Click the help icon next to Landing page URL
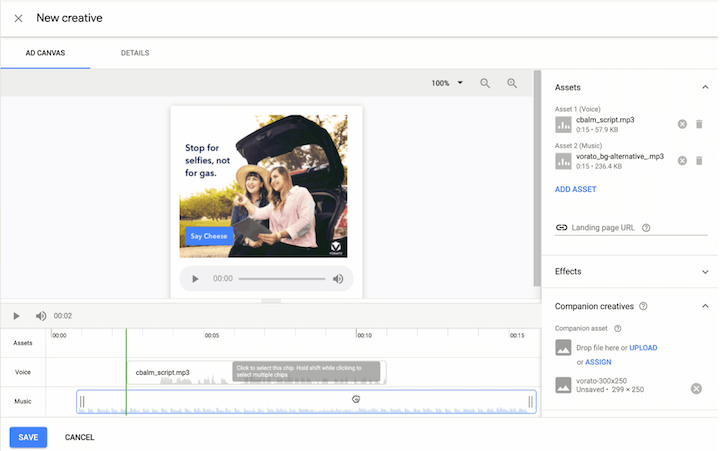This screenshot has height=451, width=720. click(x=646, y=228)
